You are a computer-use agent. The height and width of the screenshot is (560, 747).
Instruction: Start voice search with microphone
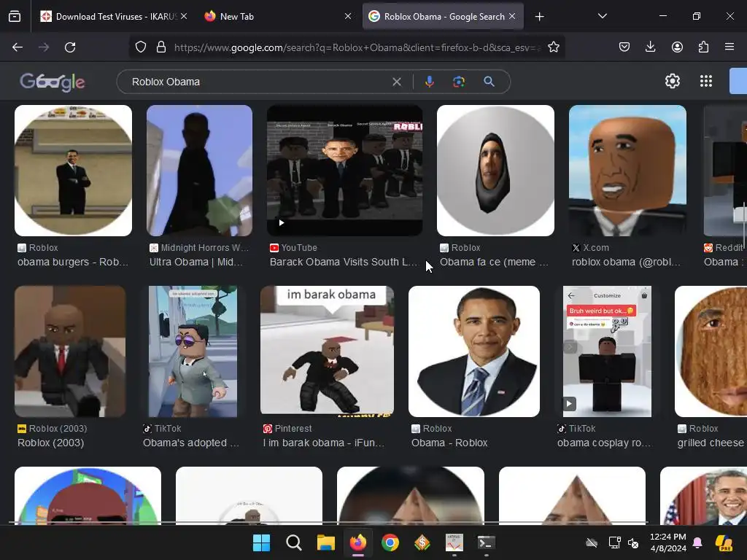pyautogui.click(x=429, y=82)
